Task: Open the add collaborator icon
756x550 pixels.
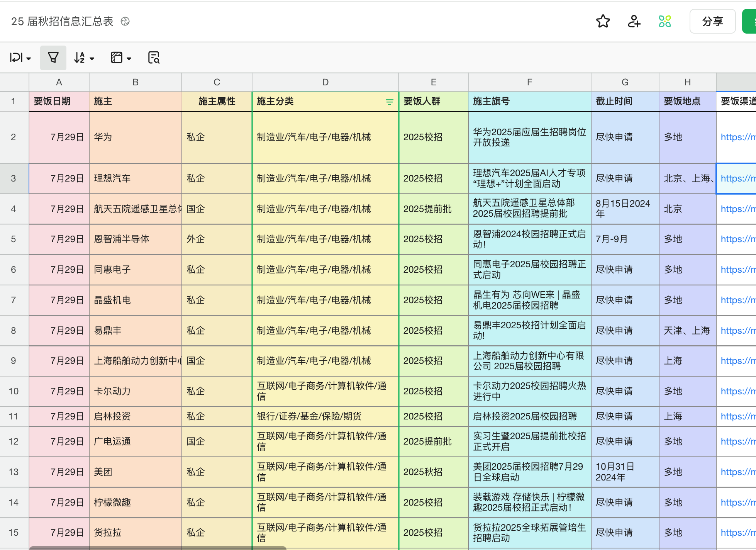Action: point(634,21)
